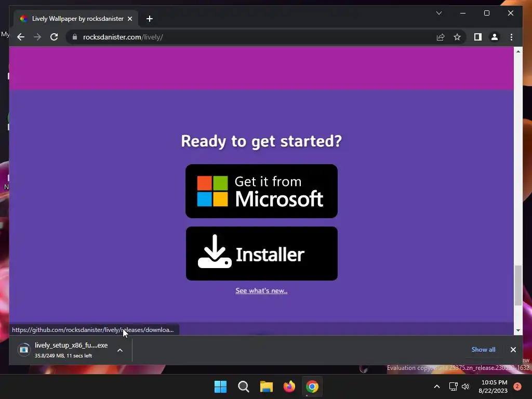
Task: Minimize the Chrome window
Action: pos(463,13)
